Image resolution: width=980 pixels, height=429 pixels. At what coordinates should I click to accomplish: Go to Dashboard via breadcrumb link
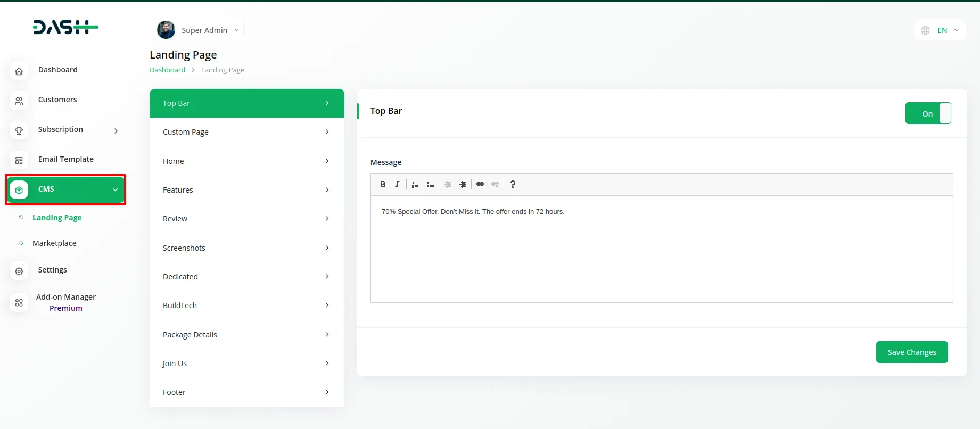tap(167, 70)
